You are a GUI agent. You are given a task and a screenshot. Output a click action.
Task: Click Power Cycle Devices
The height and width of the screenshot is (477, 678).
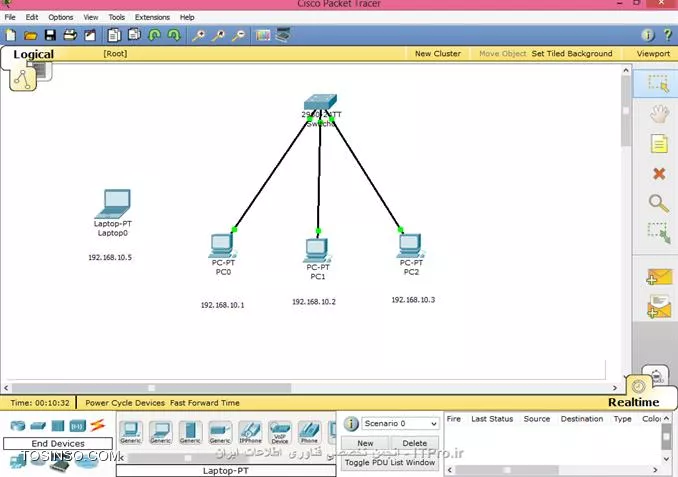click(x=125, y=403)
